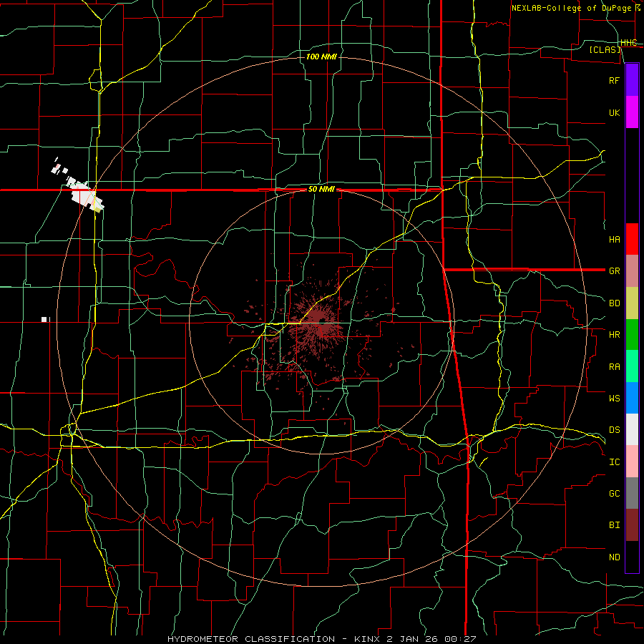
Task: Click the HA red legend swatch
Action: coord(632,239)
